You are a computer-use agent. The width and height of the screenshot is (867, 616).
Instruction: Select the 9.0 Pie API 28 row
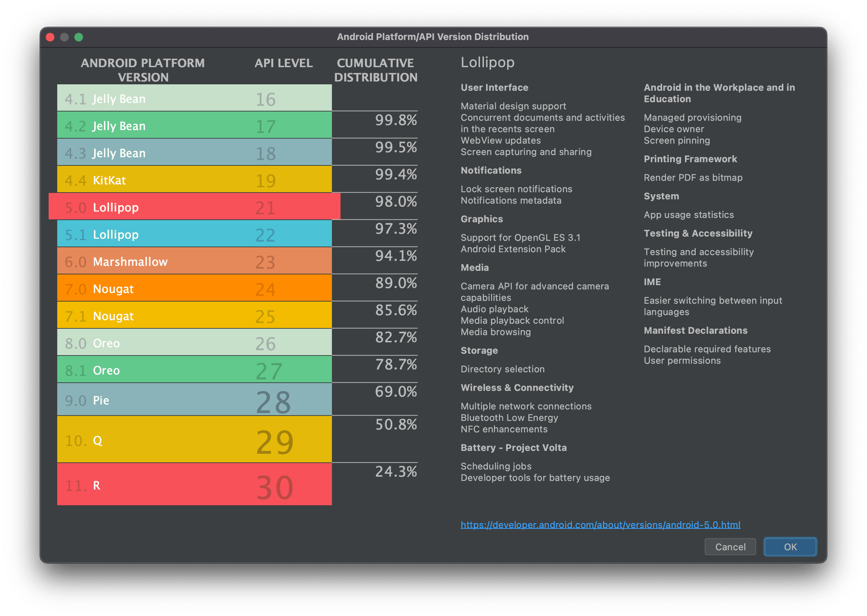(194, 400)
